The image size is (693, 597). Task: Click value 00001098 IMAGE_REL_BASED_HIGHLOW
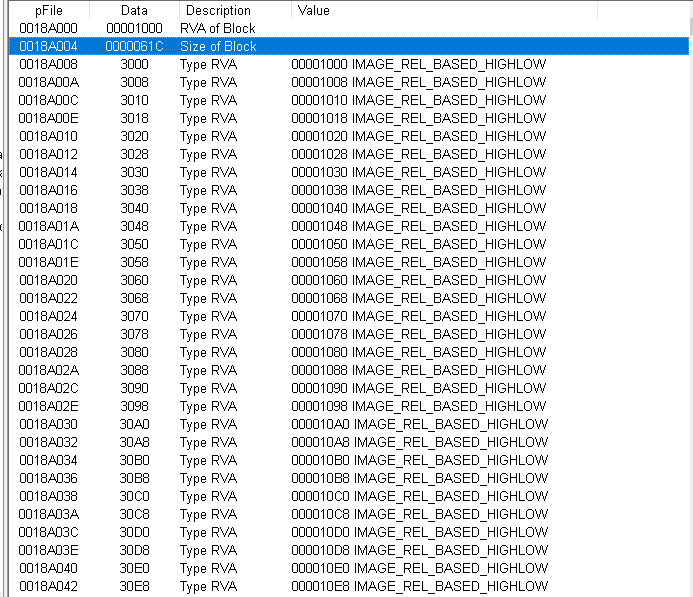tap(419, 407)
